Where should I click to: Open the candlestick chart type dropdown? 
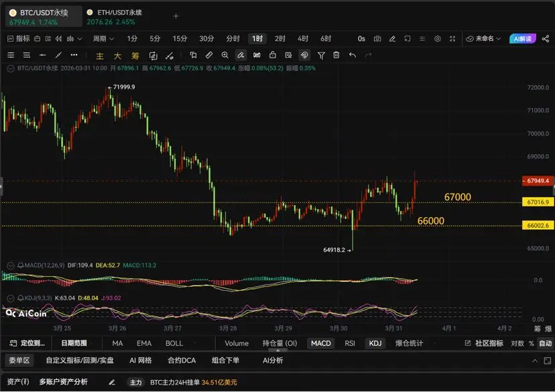pyautogui.click(x=74, y=39)
